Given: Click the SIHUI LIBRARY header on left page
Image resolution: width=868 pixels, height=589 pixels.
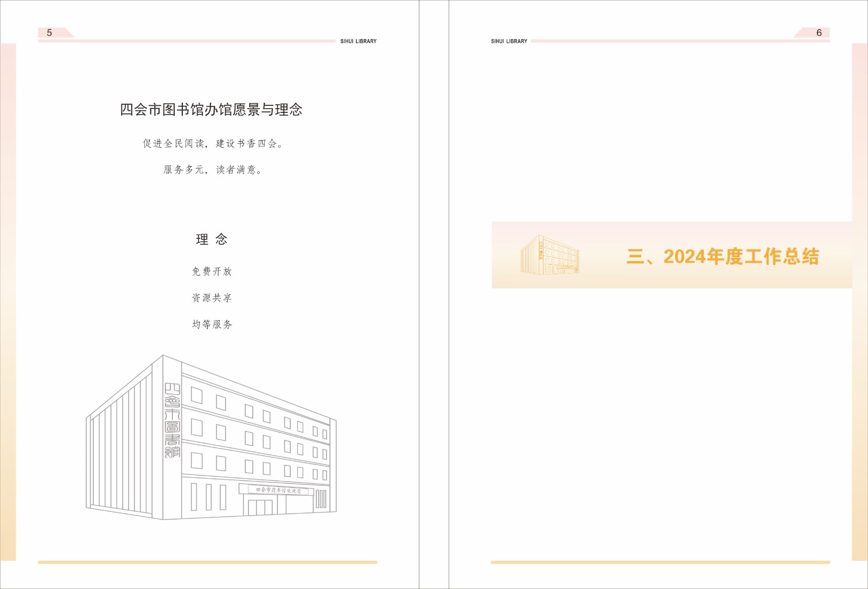Looking at the screenshot, I should coord(358,41).
